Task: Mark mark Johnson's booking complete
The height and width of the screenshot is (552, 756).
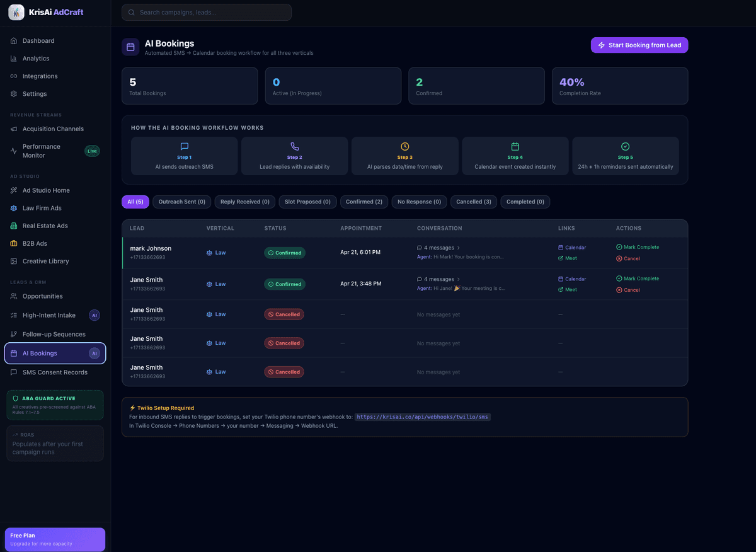Action: pyautogui.click(x=638, y=247)
